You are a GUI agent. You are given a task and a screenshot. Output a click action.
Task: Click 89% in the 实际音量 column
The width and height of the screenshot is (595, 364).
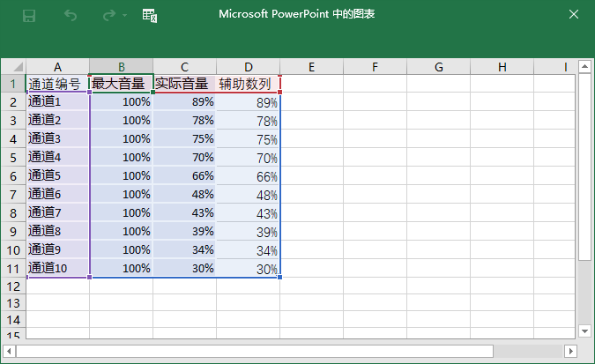[185, 101]
